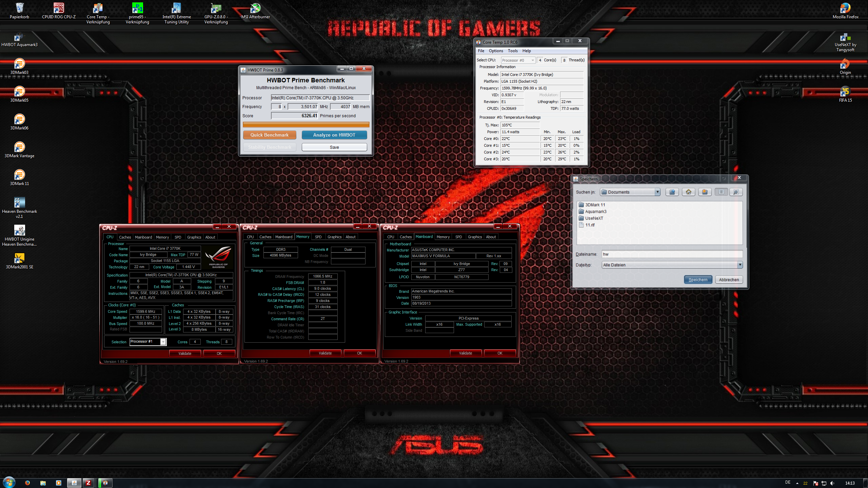Expand the Dateityp Alle Dateien dropdown

740,265
